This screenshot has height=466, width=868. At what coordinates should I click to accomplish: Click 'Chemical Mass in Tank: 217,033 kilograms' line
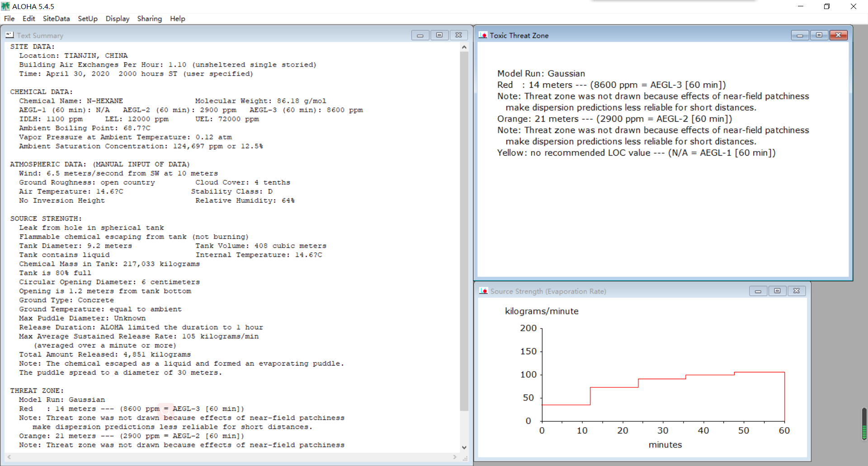coord(109,264)
